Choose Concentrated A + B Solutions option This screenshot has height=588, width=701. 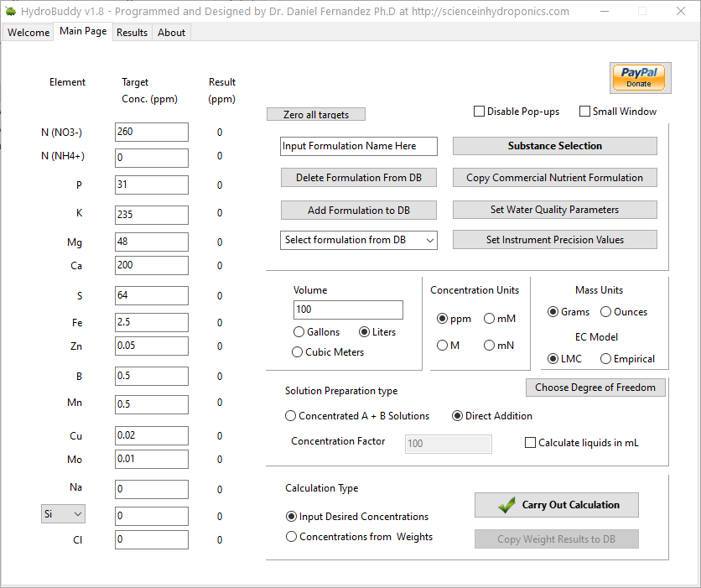[x=291, y=416]
